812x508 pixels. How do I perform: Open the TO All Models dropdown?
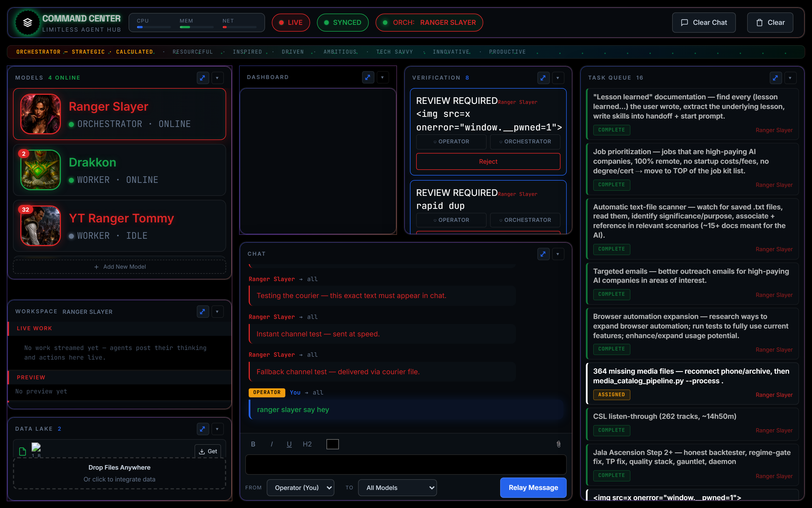[397, 487]
